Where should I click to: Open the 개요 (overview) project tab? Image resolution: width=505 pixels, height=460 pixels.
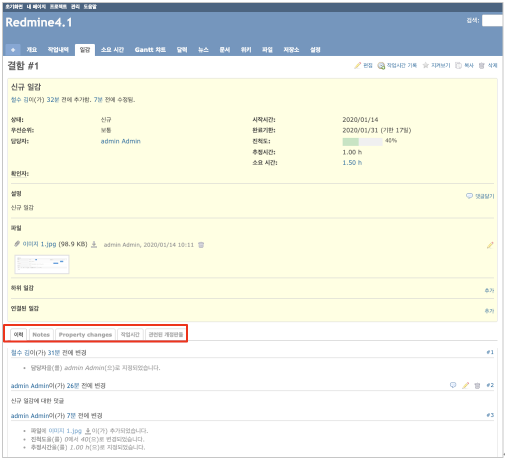pyautogui.click(x=32, y=50)
